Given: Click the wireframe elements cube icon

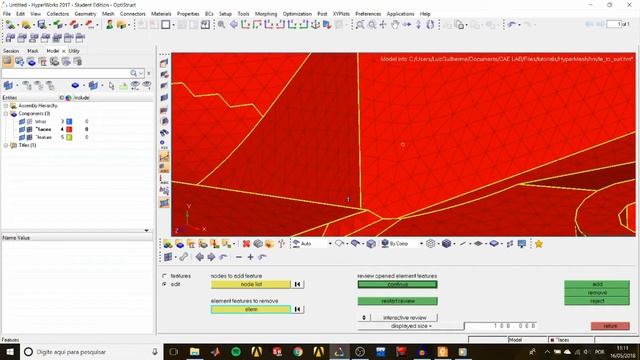Looking at the screenshot, I should coord(431,244).
